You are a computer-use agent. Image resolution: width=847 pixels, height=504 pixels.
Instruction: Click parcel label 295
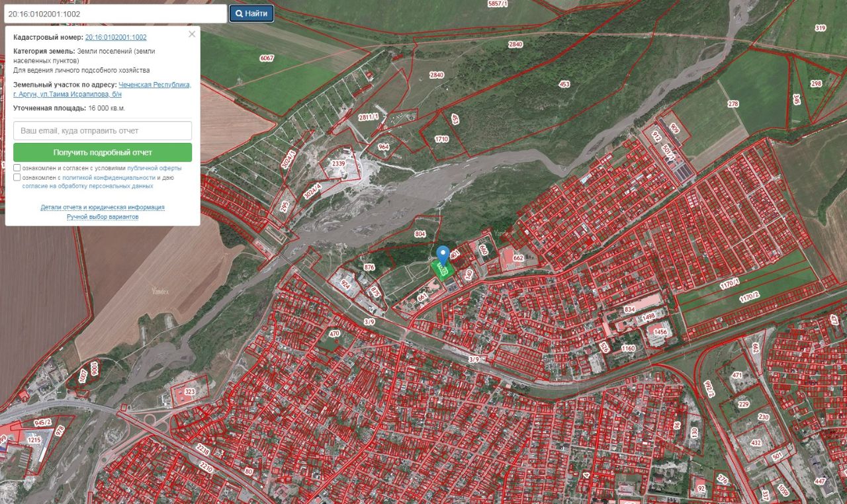[285, 206]
